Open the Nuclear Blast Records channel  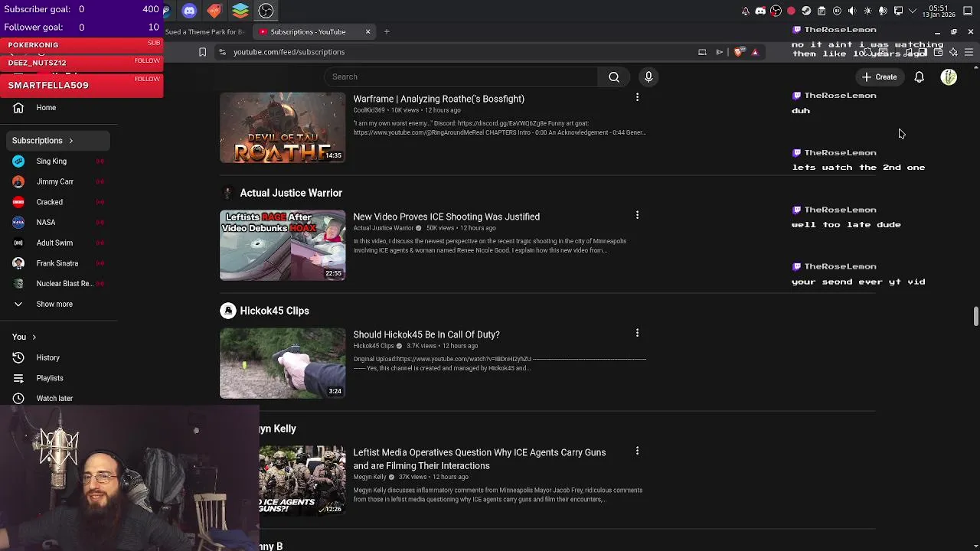60,284
